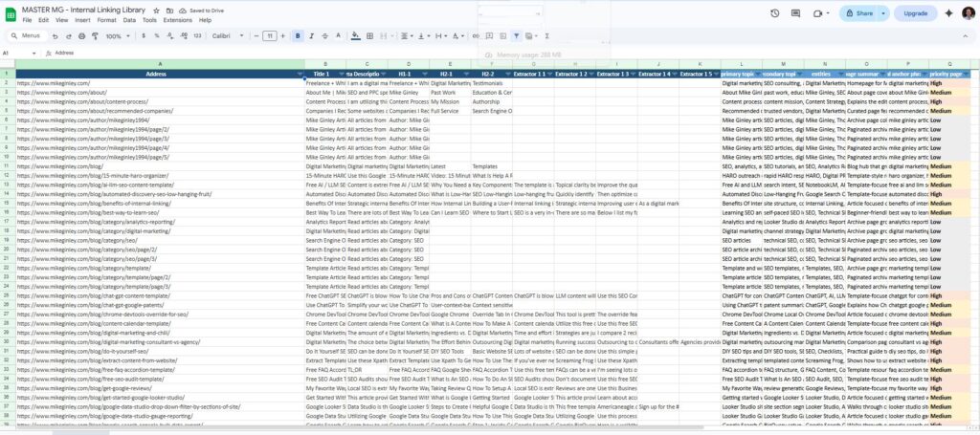Open vertical align dropdown
This screenshot has width=980, height=435.
pos(423,36)
